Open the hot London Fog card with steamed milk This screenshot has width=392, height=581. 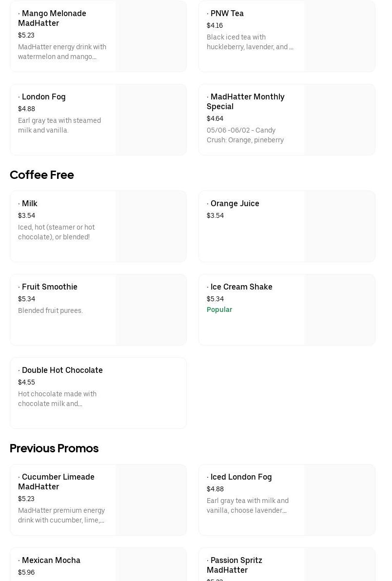coord(44,97)
